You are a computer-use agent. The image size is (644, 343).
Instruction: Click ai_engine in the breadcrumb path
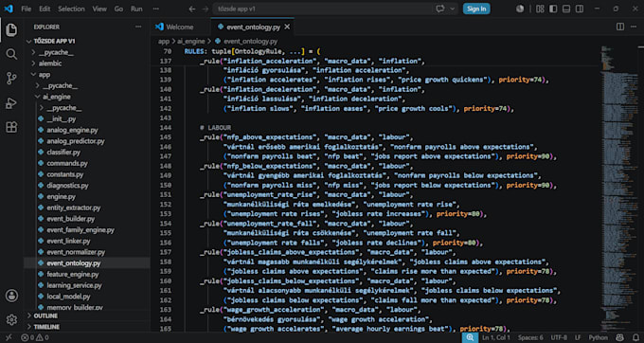(191, 42)
